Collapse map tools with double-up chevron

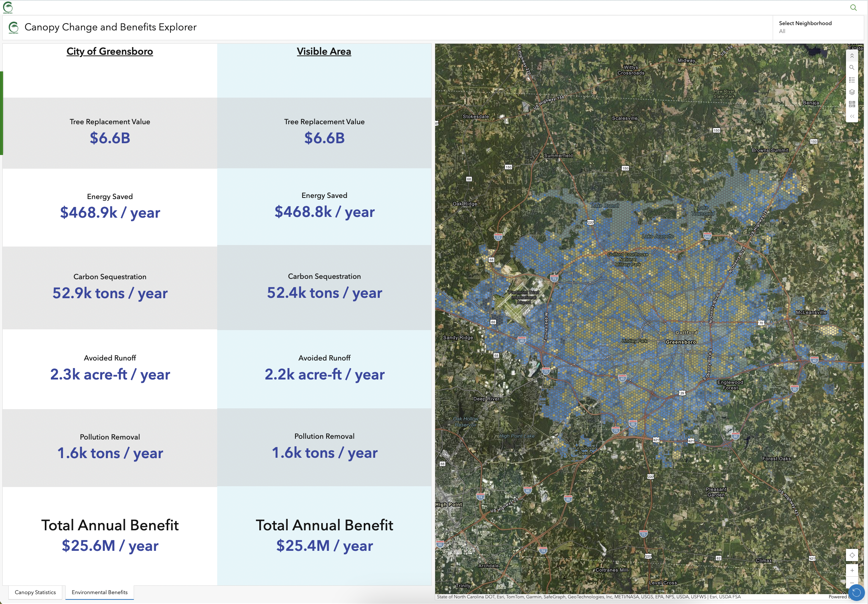tap(852, 56)
